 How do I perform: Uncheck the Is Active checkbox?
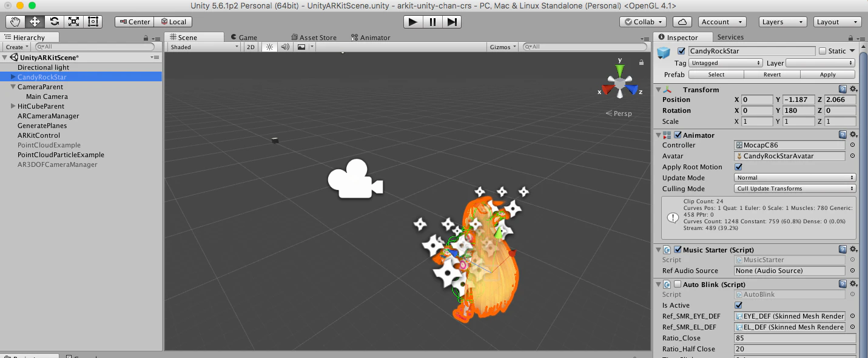coord(738,305)
